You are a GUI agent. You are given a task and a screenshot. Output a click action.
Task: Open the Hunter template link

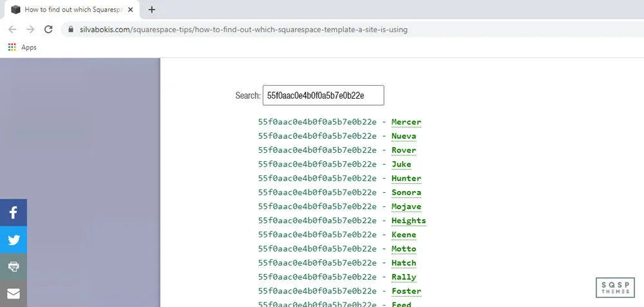(406, 179)
